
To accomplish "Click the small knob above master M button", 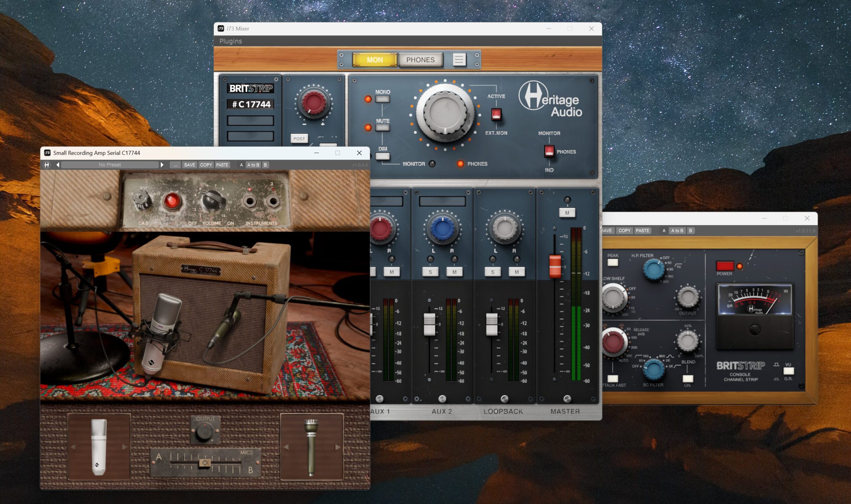I will [x=567, y=200].
